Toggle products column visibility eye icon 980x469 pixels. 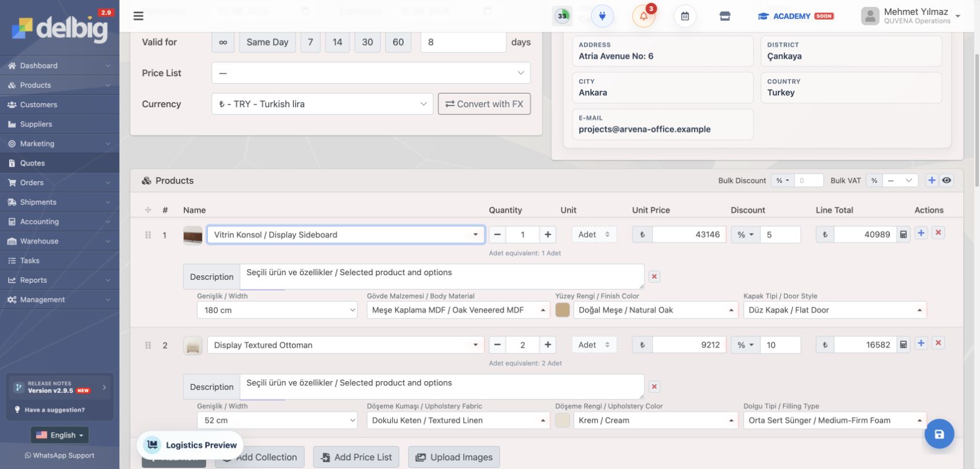click(947, 181)
